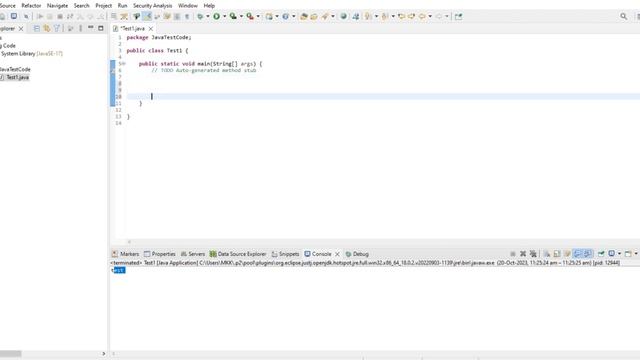
Task: Maximize the Package Explorer view
Action: (100, 28)
